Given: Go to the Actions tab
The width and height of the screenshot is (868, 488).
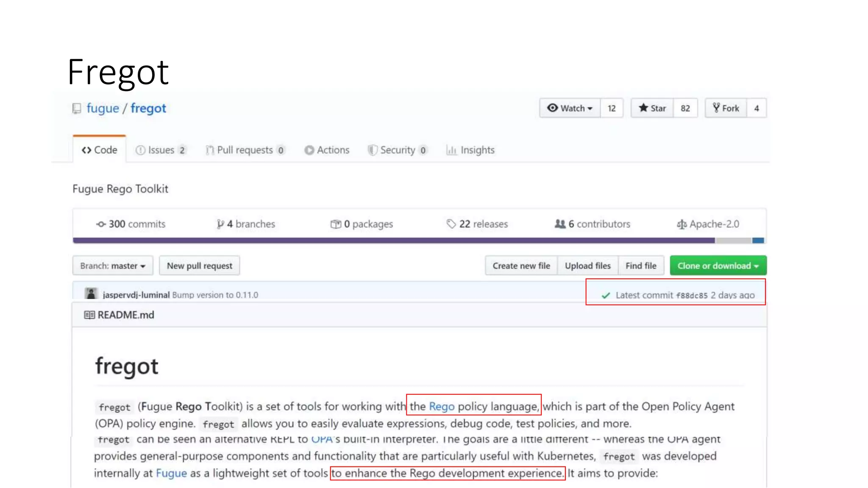Looking at the screenshot, I should pos(327,150).
